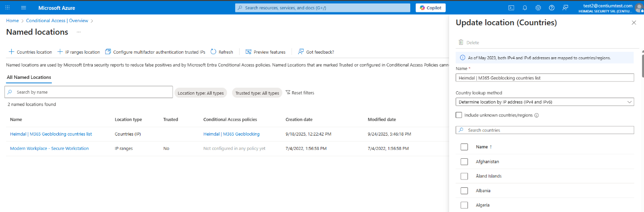Viewport: 644px width, 212px height.
Task: Close the Update location panel
Action: (634, 23)
